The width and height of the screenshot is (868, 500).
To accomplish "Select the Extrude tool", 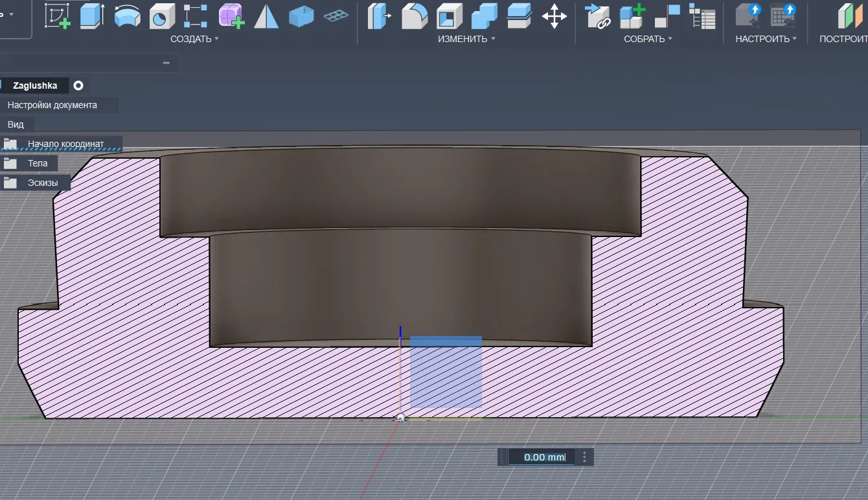I will point(93,16).
